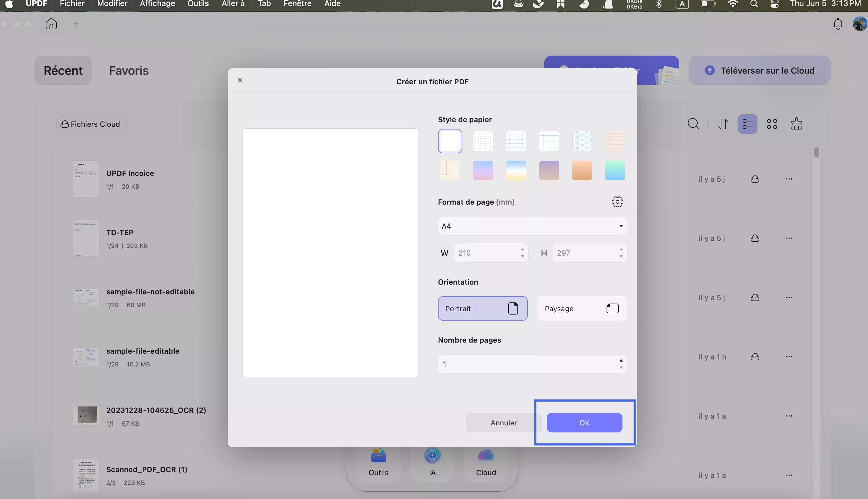Select the green-blue gradient paper style
Screen dimensions: 868x499
615,170
